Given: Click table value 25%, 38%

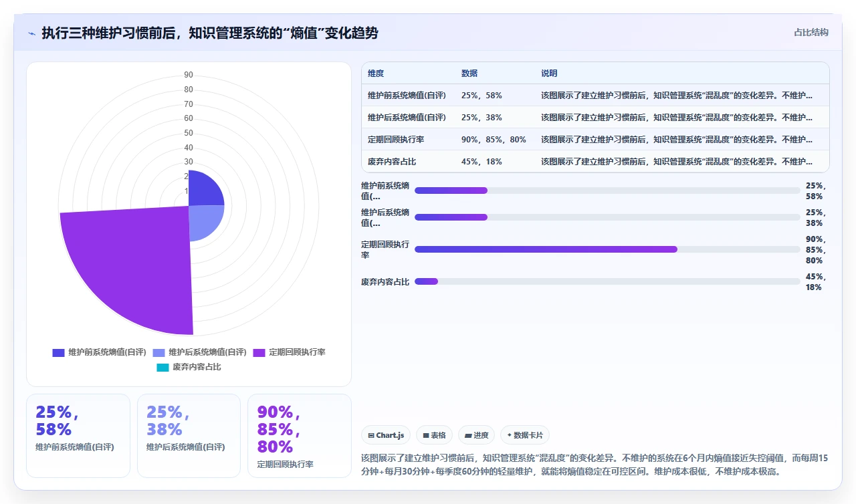Looking at the screenshot, I should (x=481, y=118).
